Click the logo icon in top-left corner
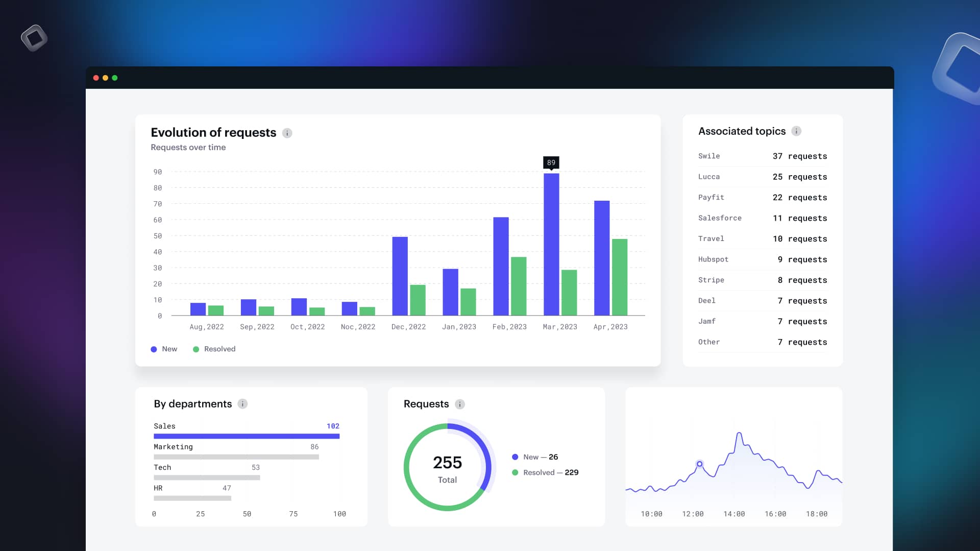 point(34,38)
